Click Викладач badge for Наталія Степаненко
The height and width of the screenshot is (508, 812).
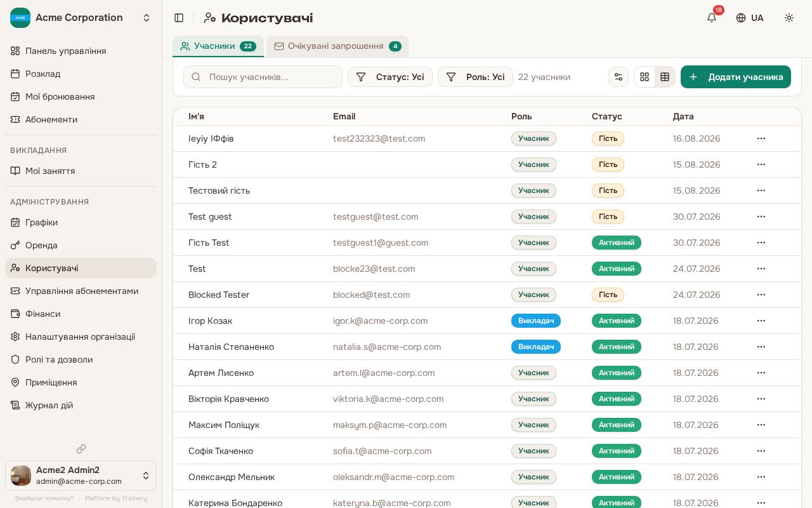pyautogui.click(x=536, y=347)
